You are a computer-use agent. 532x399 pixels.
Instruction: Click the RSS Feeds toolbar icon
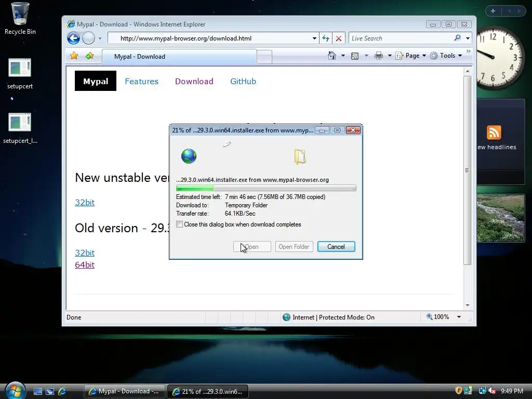click(x=355, y=56)
